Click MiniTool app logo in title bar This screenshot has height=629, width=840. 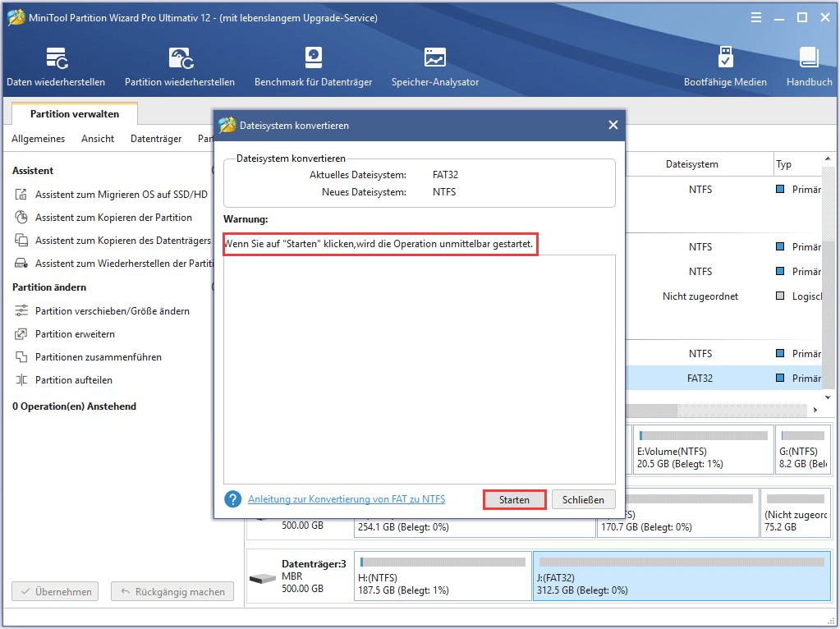(x=16, y=18)
